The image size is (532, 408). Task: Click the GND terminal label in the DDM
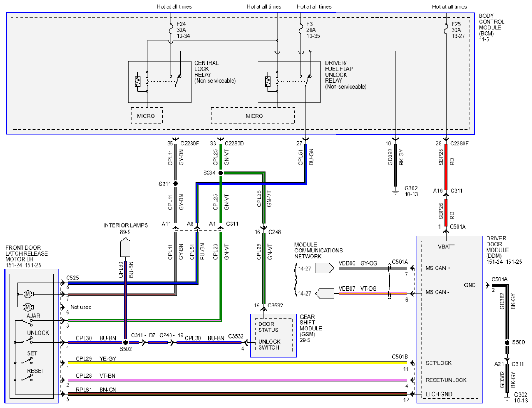[470, 285]
